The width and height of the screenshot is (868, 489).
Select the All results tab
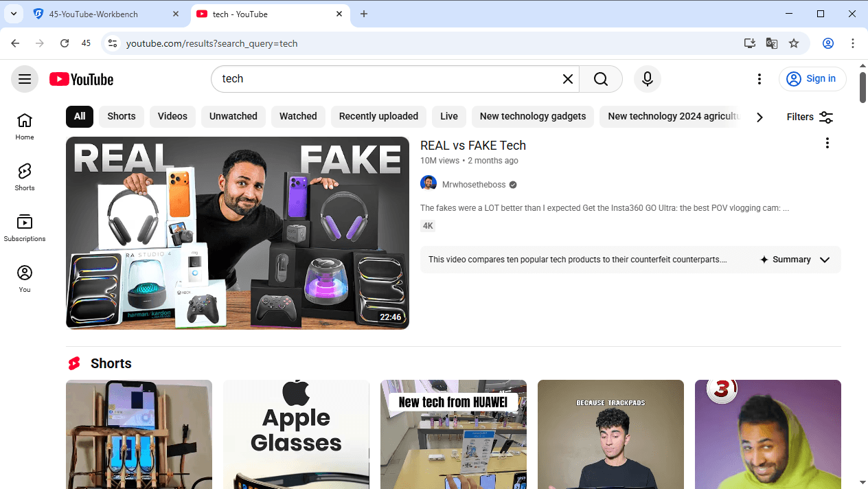pyautogui.click(x=79, y=117)
